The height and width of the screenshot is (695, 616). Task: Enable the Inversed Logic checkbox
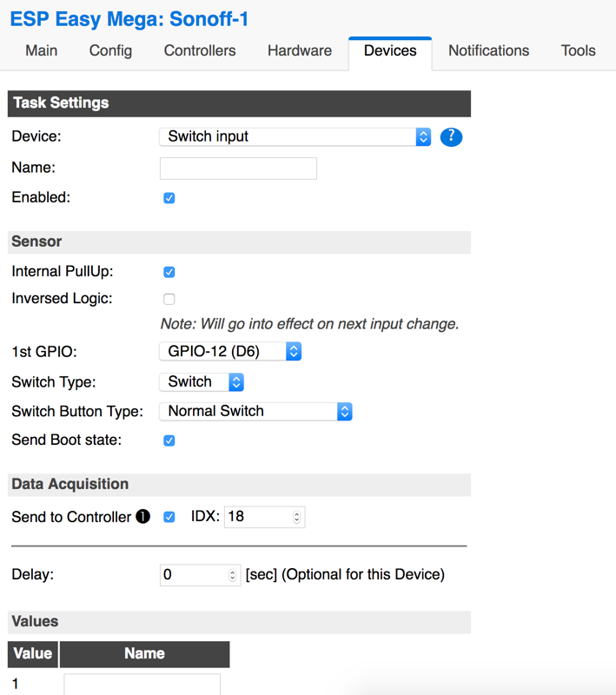click(x=169, y=299)
